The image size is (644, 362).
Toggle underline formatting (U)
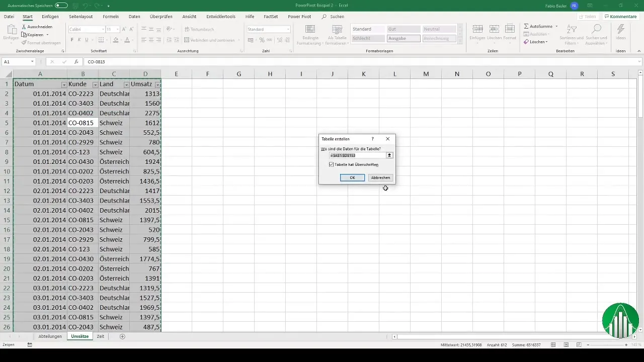(87, 40)
